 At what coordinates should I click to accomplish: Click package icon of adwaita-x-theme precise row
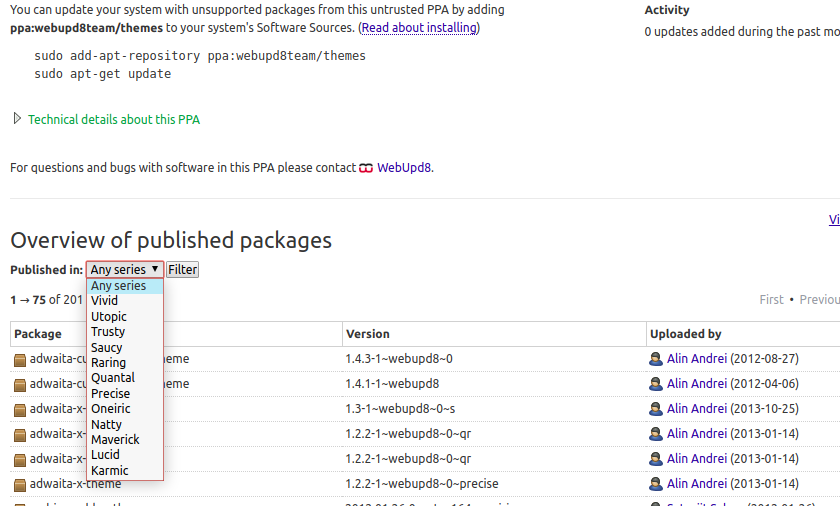click(x=20, y=485)
